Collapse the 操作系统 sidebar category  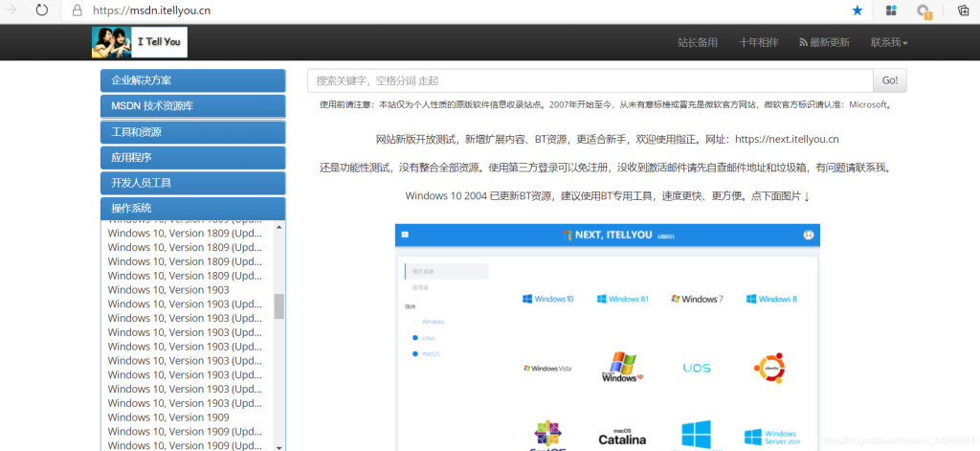[x=193, y=209]
